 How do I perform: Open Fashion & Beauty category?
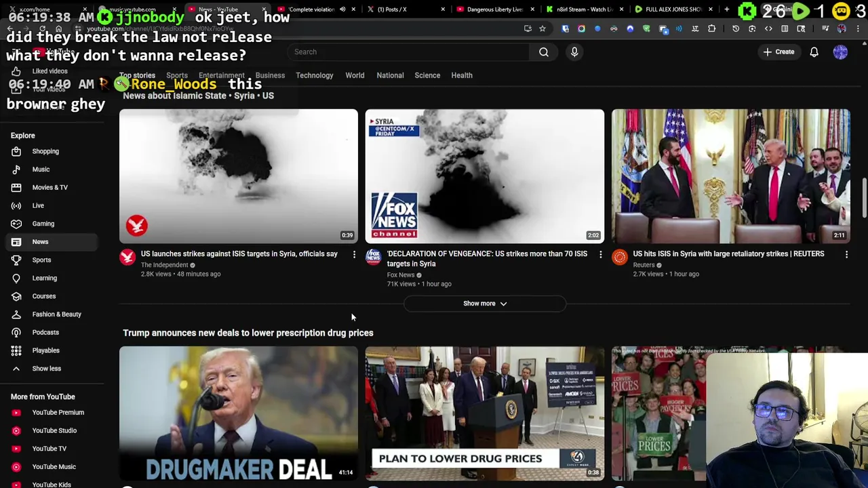pos(56,314)
